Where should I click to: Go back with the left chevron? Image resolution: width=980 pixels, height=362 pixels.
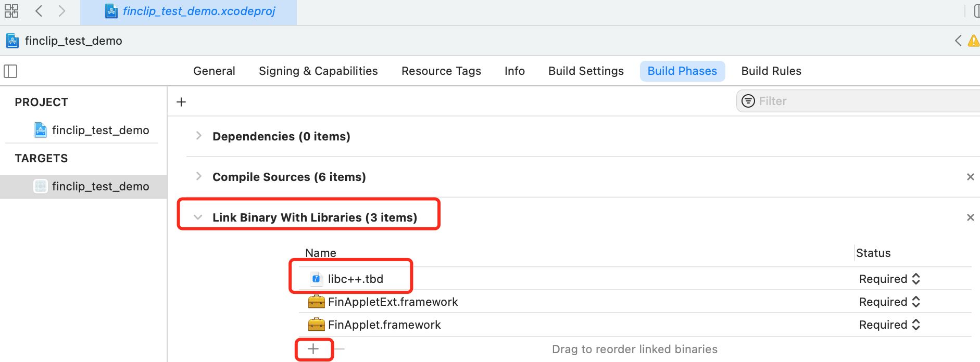(39, 11)
